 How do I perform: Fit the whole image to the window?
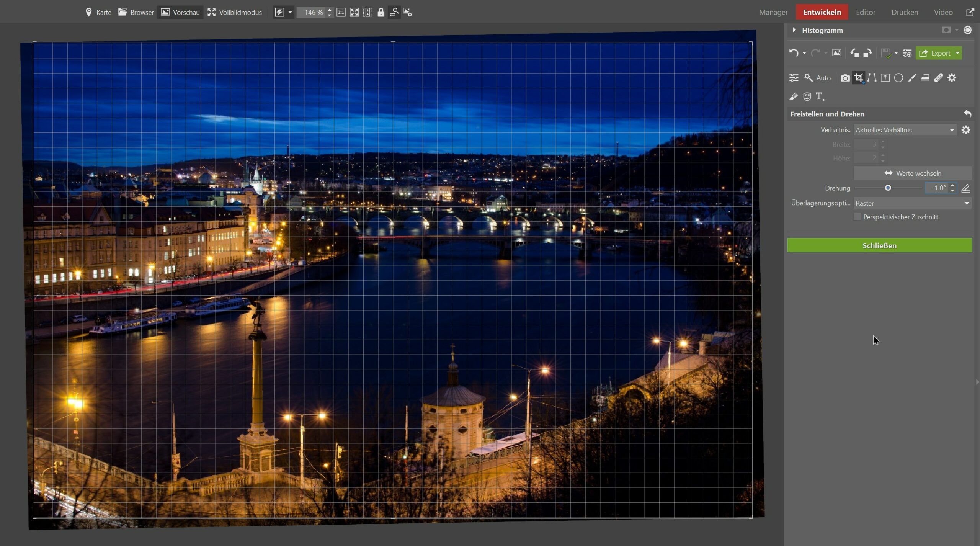[x=354, y=12]
